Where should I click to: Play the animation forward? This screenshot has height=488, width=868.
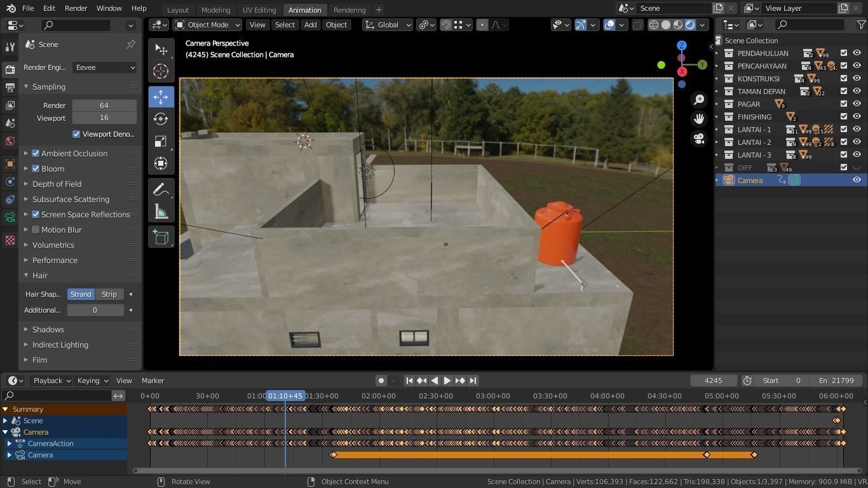click(447, 381)
